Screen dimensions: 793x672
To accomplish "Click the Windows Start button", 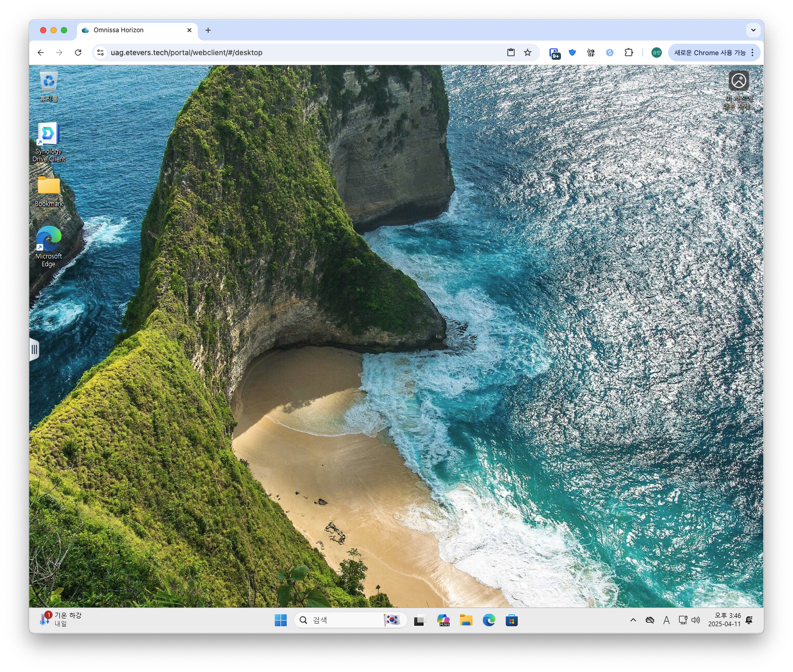I will click(x=280, y=620).
